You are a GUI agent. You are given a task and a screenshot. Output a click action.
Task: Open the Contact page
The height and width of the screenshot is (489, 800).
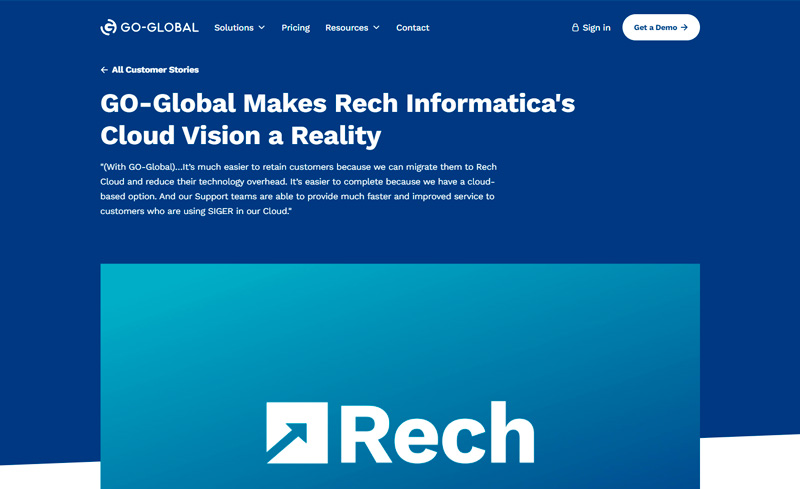(412, 28)
